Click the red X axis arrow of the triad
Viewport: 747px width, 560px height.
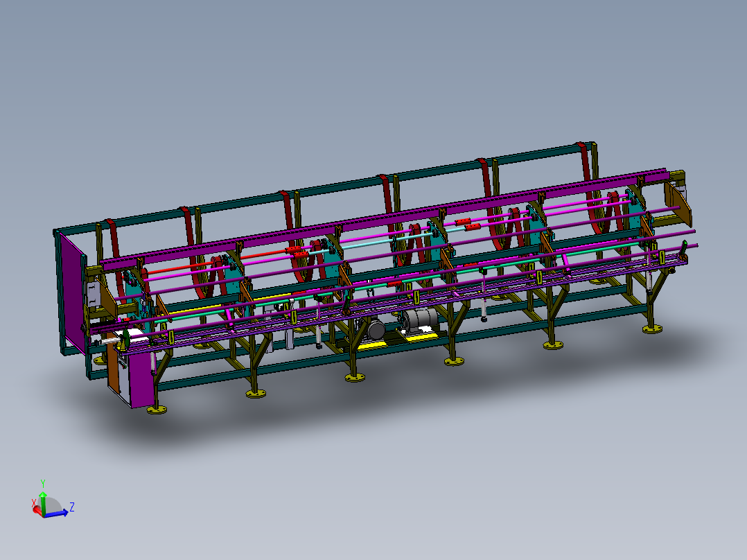37,511
